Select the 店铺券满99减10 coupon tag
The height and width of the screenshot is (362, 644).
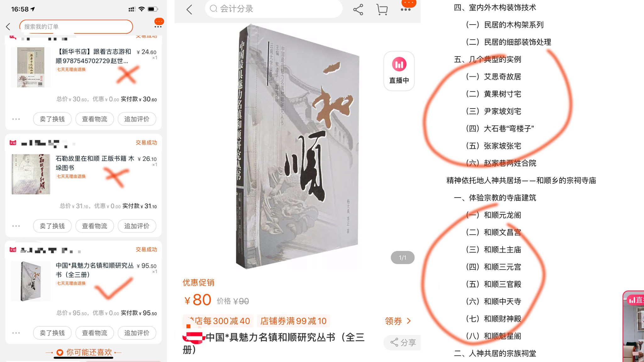[293, 321]
